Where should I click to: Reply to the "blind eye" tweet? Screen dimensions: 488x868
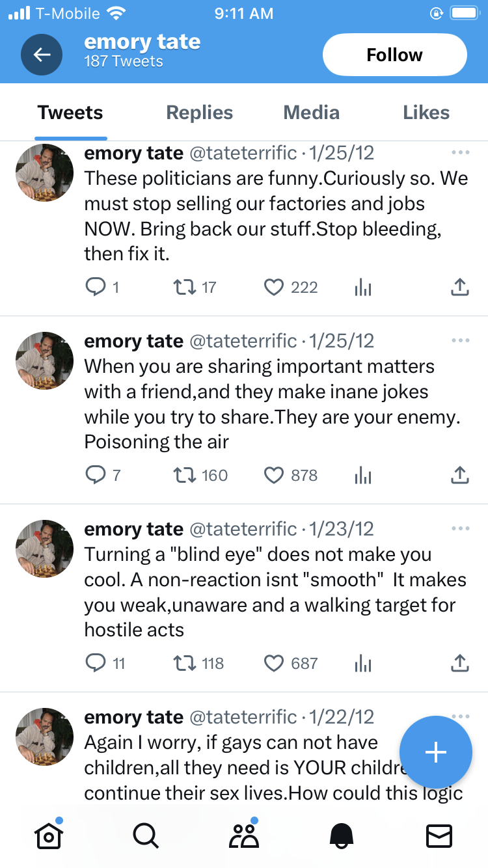click(x=95, y=663)
